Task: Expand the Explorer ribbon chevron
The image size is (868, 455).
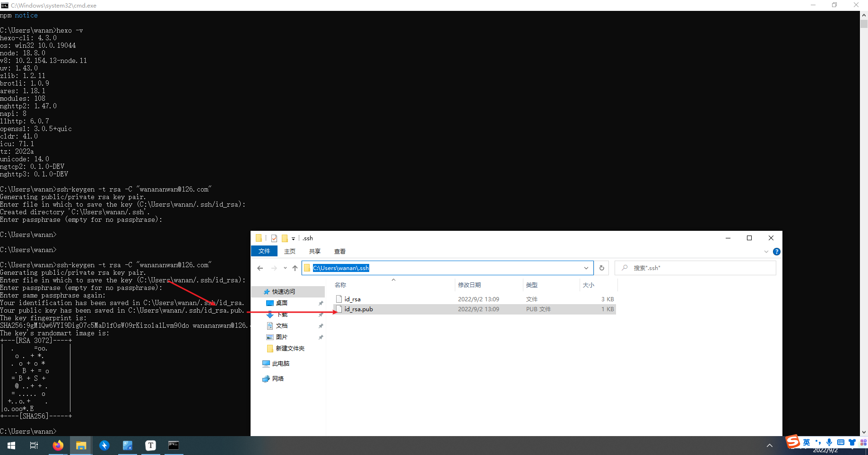Action: [x=766, y=252]
